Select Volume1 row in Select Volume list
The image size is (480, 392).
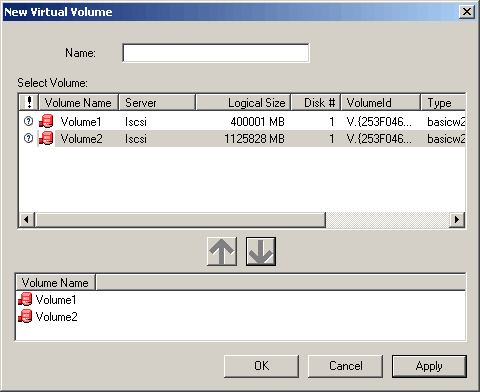click(242, 122)
